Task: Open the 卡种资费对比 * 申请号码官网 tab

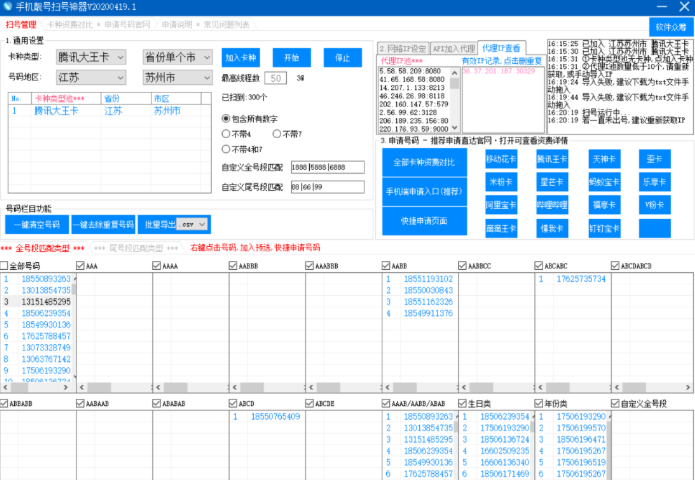Action: (98, 24)
